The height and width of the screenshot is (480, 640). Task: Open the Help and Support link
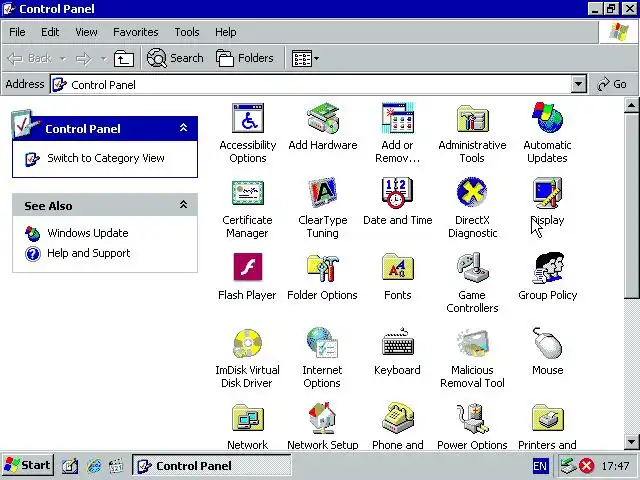coord(89,253)
